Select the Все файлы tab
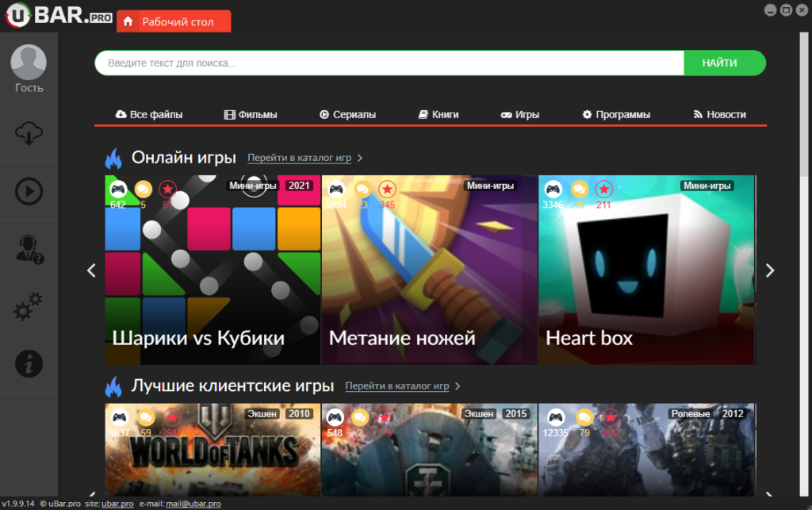Viewport: 812px width, 510px height. [x=148, y=114]
